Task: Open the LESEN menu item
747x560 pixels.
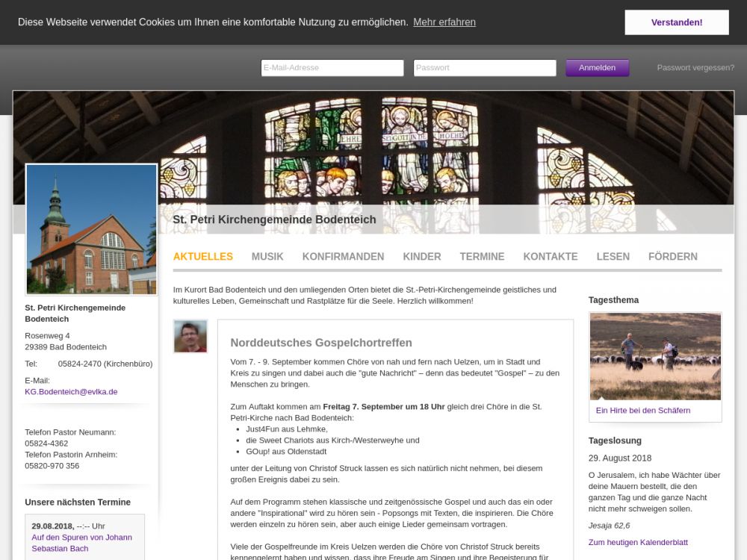Action: pos(613,257)
